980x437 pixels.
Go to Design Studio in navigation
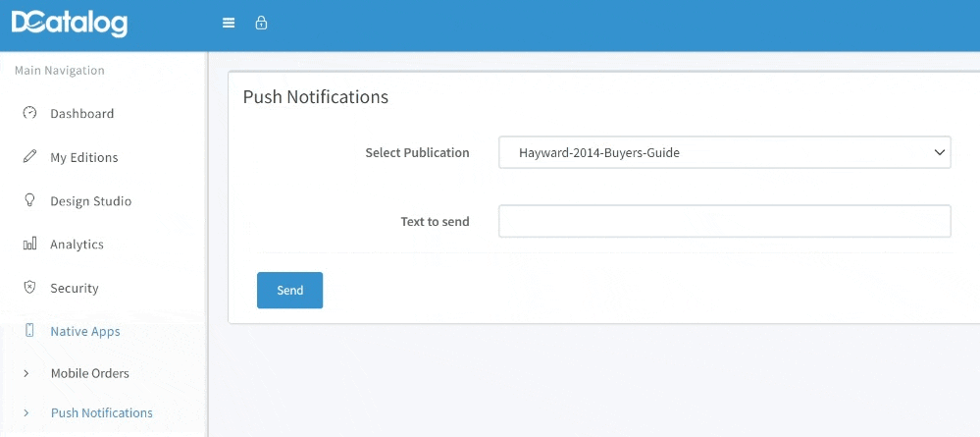90,201
